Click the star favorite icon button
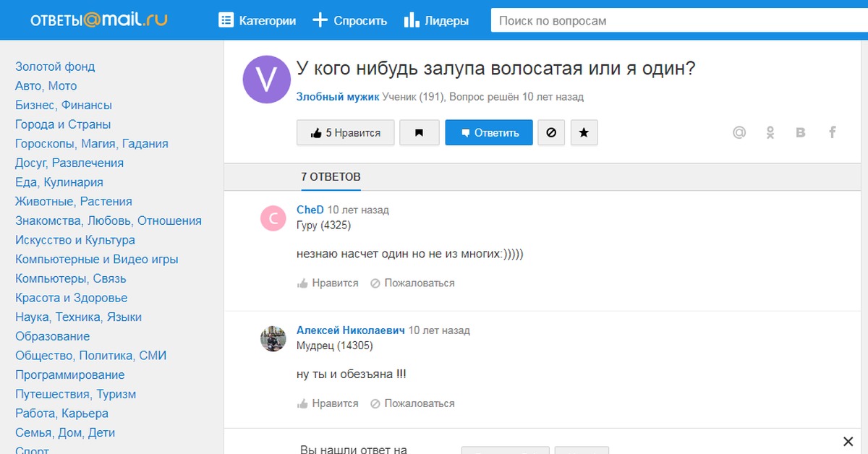The width and height of the screenshot is (868, 454). [x=584, y=133]
